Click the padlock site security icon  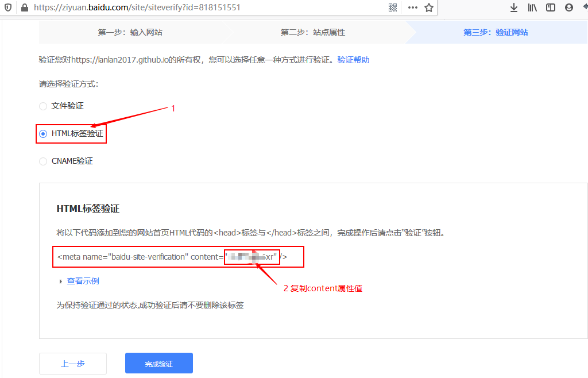(24, 7)
